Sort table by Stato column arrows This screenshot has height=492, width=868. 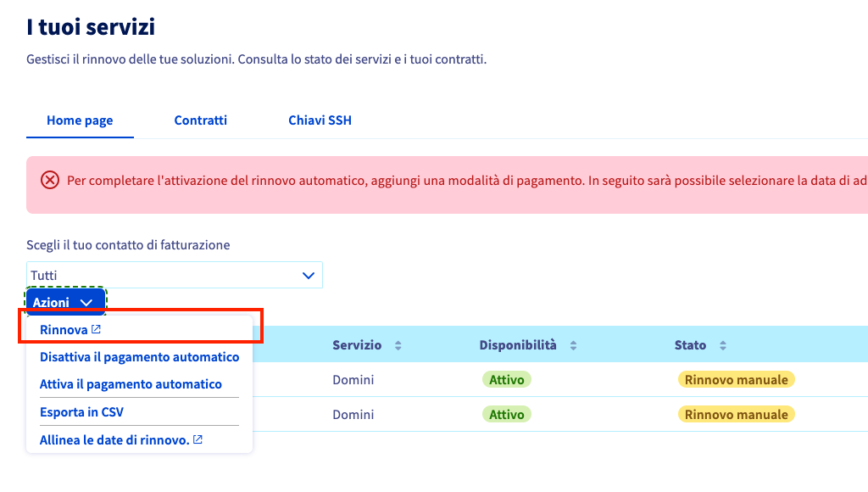723,345
